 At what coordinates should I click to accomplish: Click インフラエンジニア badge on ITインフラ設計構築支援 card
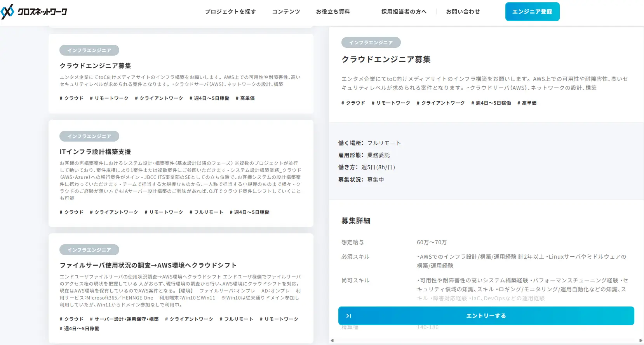coord(89,136)
